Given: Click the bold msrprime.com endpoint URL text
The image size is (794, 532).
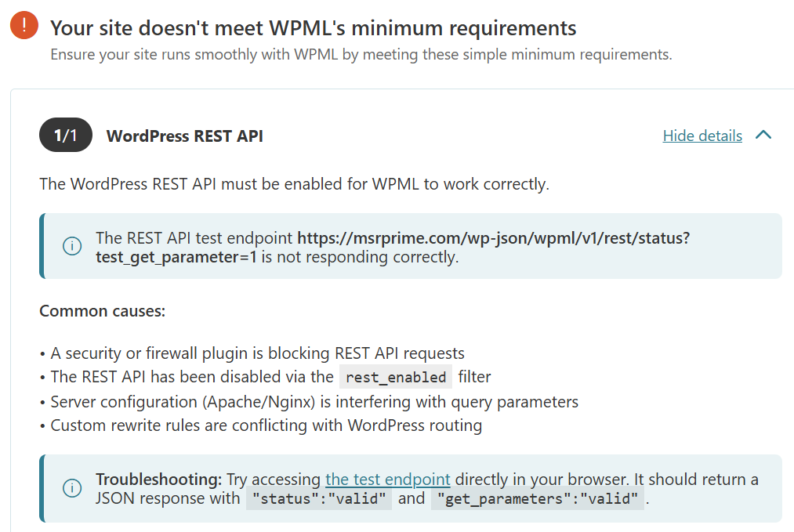Looking at the screenshot, I should (x=493, y=237).
